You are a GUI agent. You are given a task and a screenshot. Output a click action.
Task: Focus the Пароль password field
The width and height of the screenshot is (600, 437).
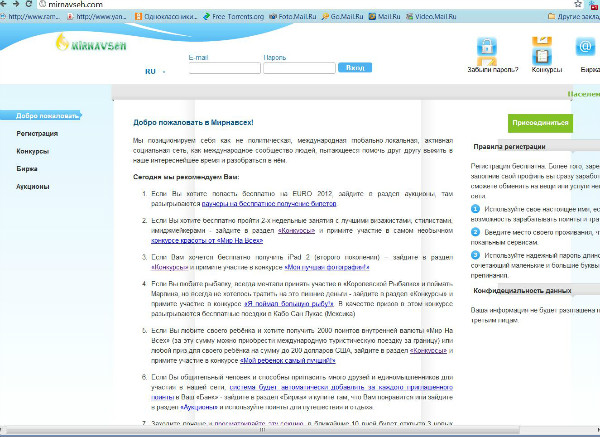point(299,68)
